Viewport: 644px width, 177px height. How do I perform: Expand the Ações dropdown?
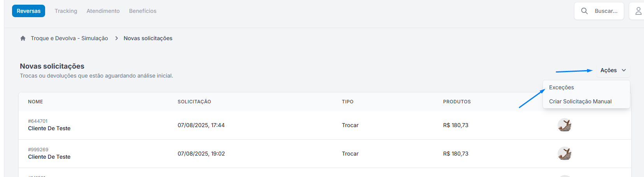point(613,70)
